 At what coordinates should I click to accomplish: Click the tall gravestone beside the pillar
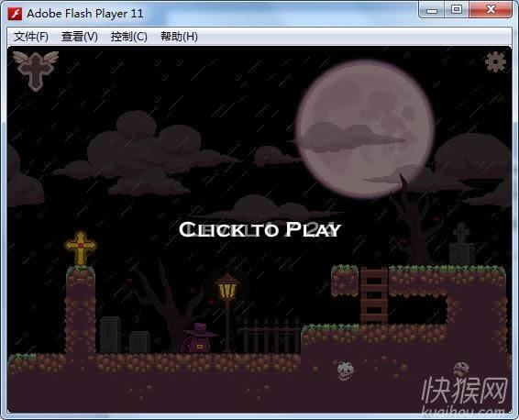[110, 335]
